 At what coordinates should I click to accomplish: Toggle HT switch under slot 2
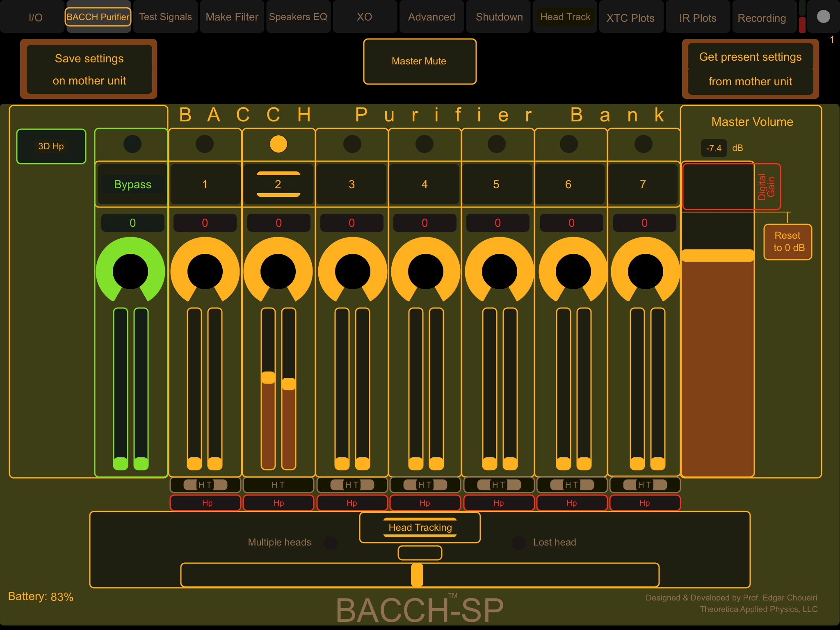click(x=278, y=485)
